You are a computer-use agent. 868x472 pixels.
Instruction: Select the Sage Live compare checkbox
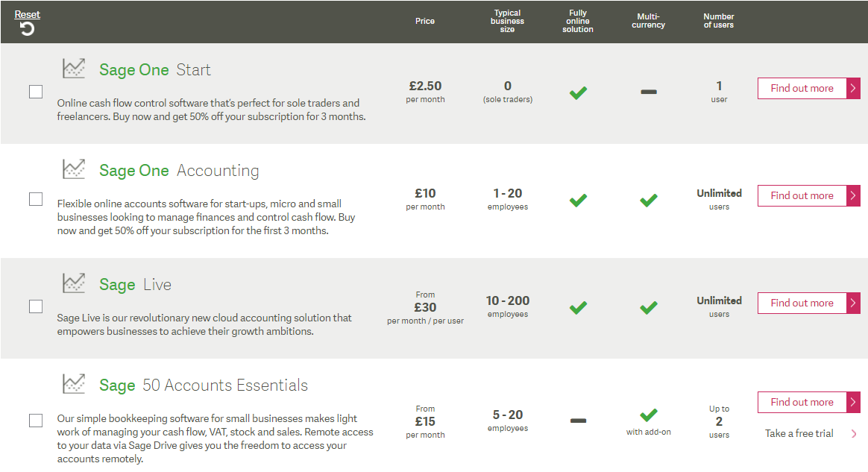36,306
